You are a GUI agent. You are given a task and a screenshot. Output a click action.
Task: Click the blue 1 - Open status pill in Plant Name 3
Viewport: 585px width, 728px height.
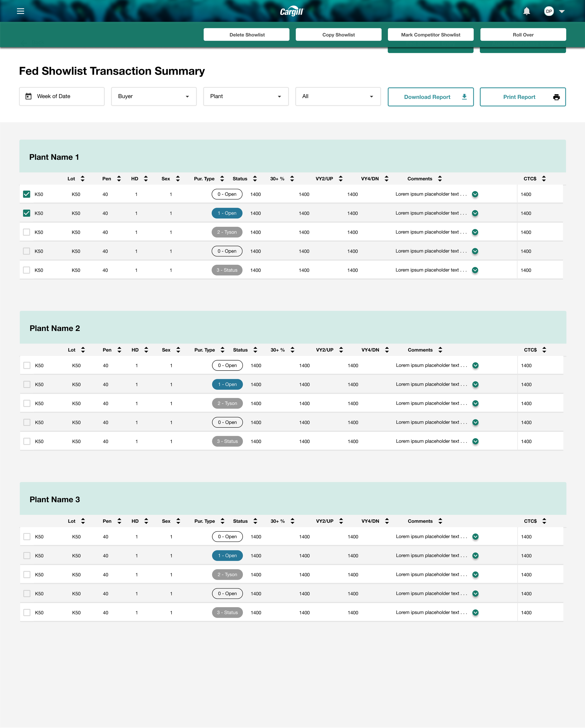coord(227,555)
